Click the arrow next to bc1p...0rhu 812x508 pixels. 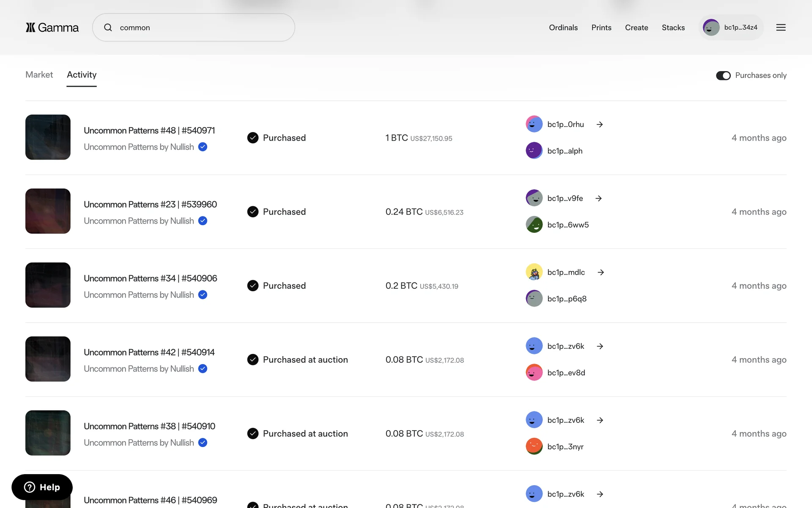pos(600,124)
